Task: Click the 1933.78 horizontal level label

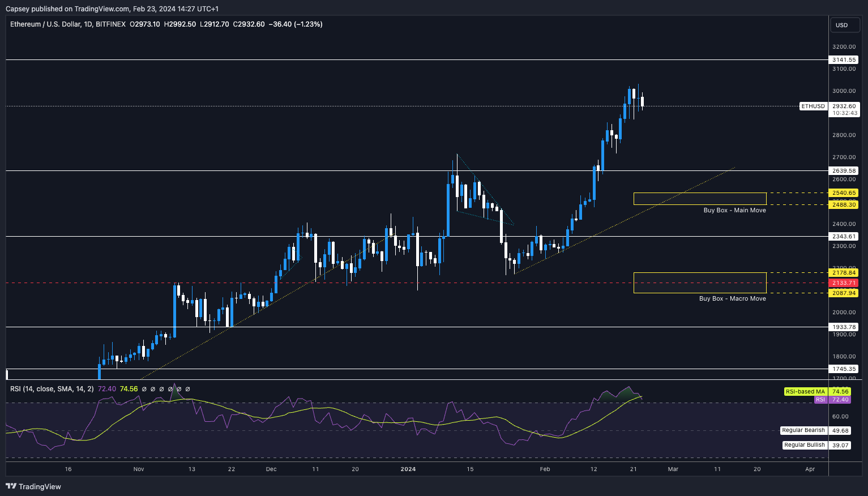Action: click(x=844, y=327)
